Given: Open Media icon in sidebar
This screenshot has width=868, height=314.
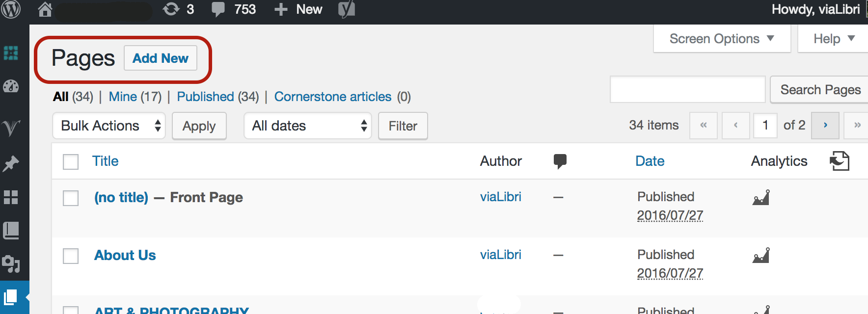Looking at the screenshot, I should (x=11, y=264).
